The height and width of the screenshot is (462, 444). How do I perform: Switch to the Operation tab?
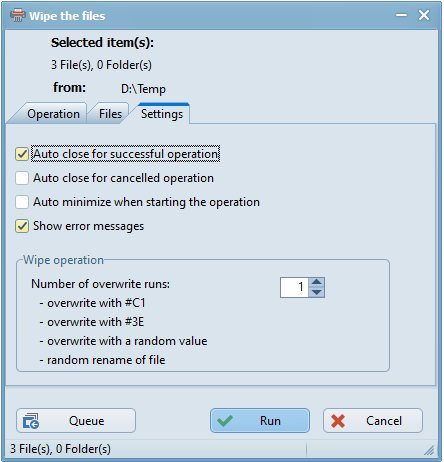[x=53, y=114]
